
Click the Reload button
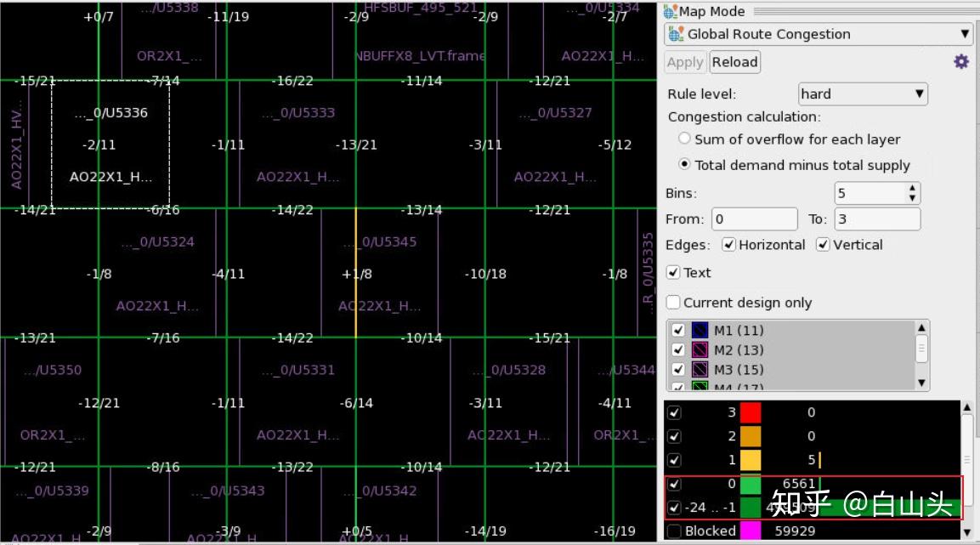735,62
